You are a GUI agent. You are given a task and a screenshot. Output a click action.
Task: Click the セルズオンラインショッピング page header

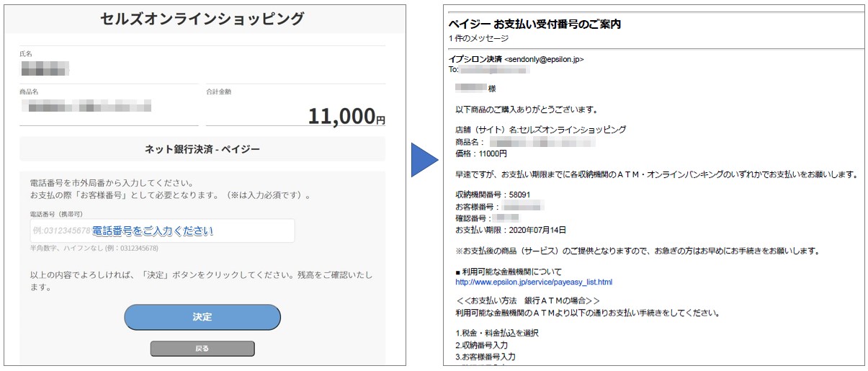[202, 19]
